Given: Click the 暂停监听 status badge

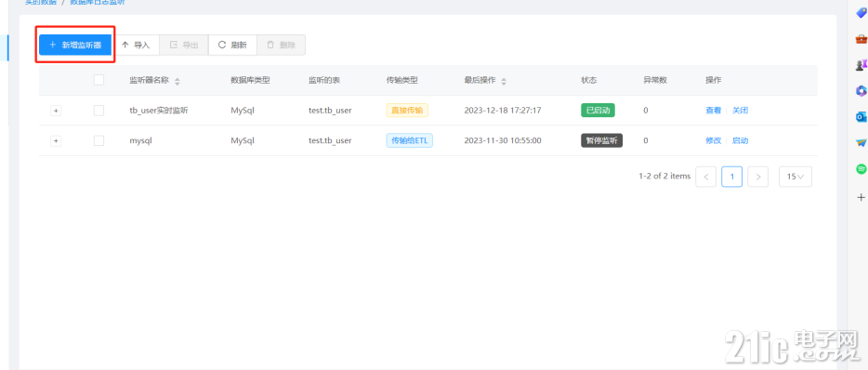Looking at the screenshot, I should [x=601, y=140].
